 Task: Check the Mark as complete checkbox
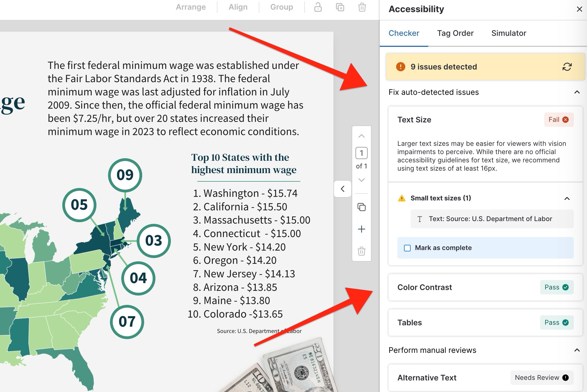pos(408,248)
